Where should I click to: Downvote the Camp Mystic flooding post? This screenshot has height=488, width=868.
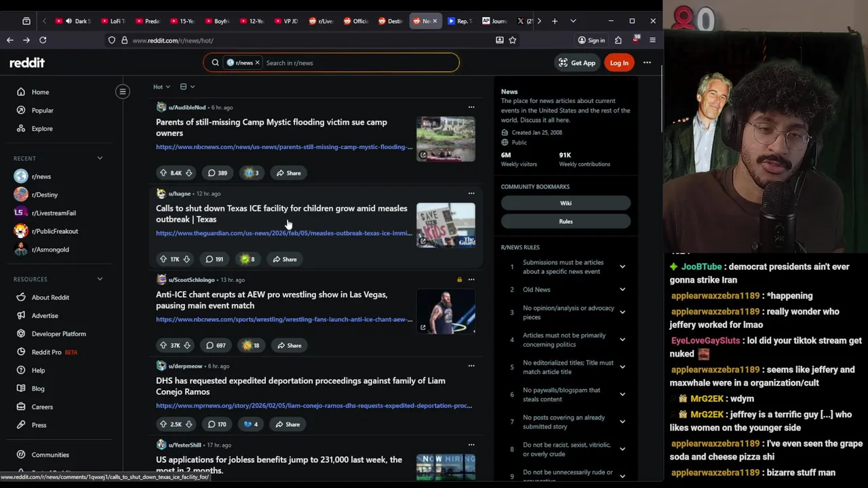pyautogui.click(x=189, y=173)
